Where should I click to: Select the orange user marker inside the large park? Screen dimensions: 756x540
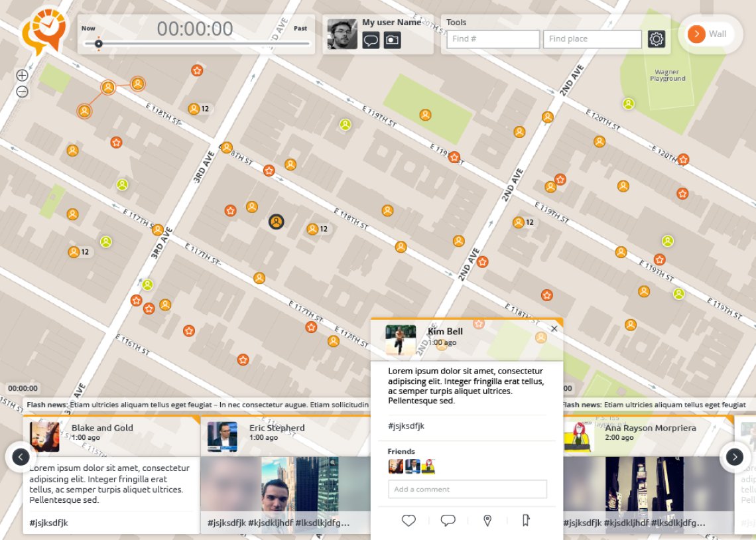click(425, 115)
